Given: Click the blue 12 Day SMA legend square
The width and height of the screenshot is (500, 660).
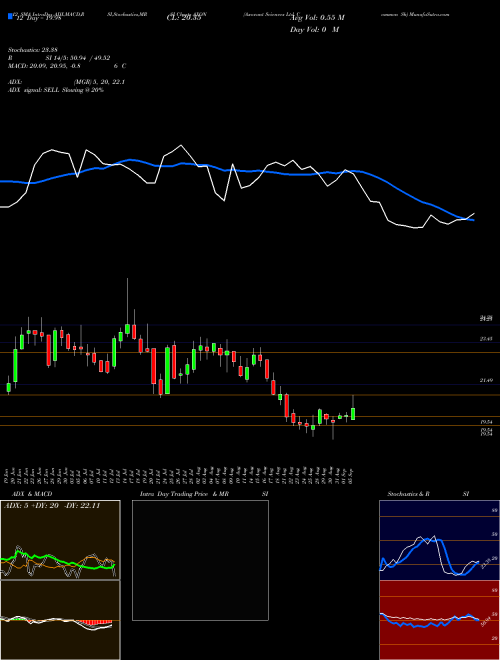Looking at the screenshot, I should click(10, 17).
